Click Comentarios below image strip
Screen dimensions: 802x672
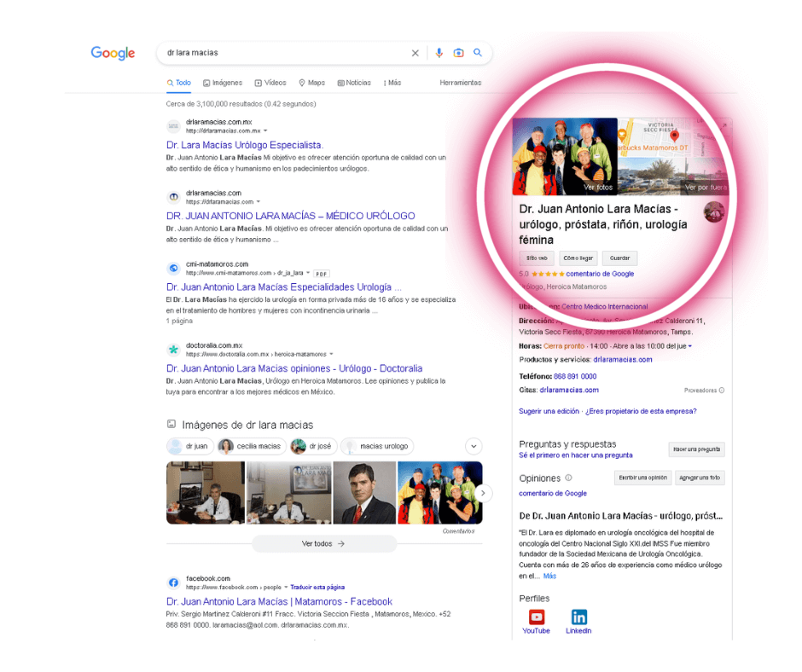coord(458,531)
